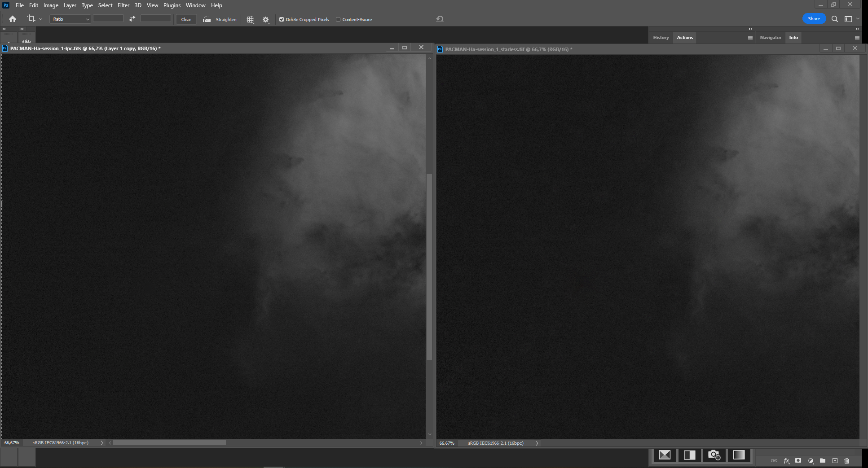Open status bar arrow in starless.tif window
The height and width of the screenshot is (468, 868).
tap(537, 443)
